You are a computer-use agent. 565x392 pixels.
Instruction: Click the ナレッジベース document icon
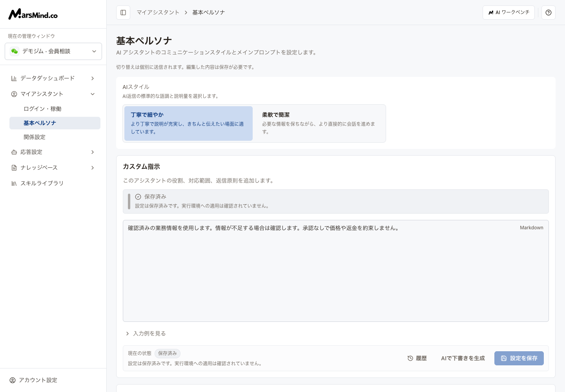[14, 168]
